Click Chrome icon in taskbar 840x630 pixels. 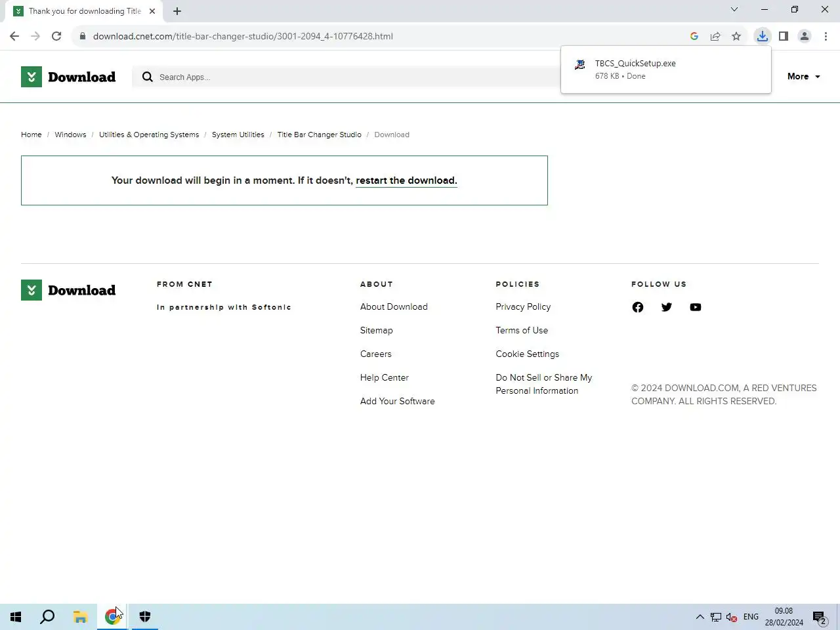pos(112,617)
